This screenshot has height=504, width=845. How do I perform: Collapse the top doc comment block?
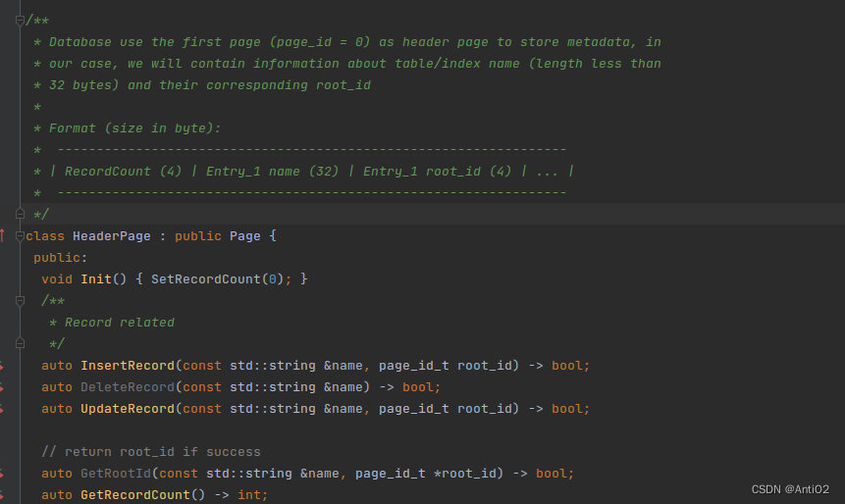point(20,21)
